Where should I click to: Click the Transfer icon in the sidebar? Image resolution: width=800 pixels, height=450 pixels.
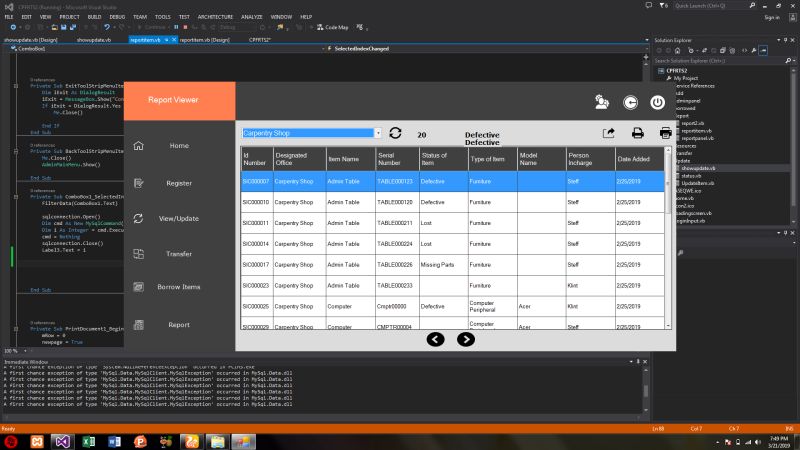pos(138,254)
